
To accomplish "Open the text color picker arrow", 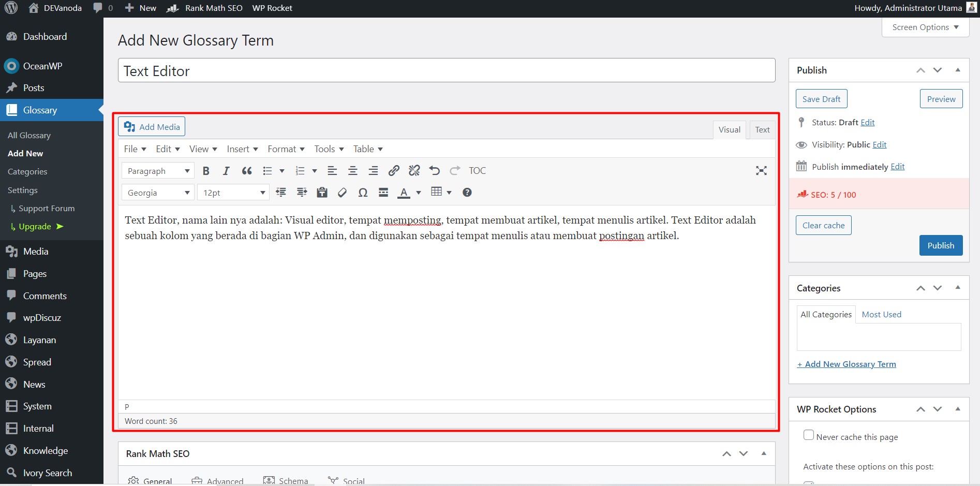I will 419,193.
